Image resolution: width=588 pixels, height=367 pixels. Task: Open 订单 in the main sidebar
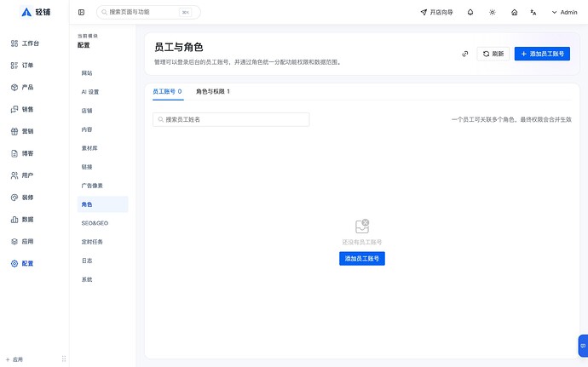coord(22,66)
